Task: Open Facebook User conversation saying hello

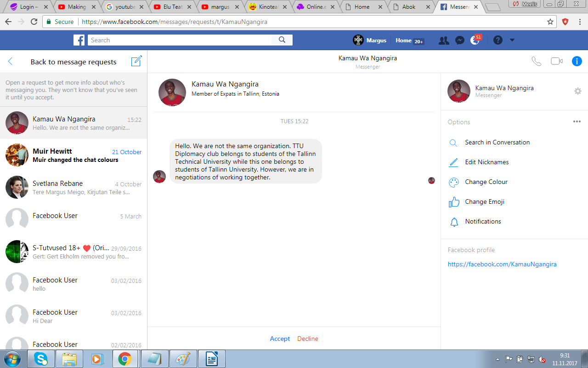Action: pyautogui.click(x=73, y=284)
